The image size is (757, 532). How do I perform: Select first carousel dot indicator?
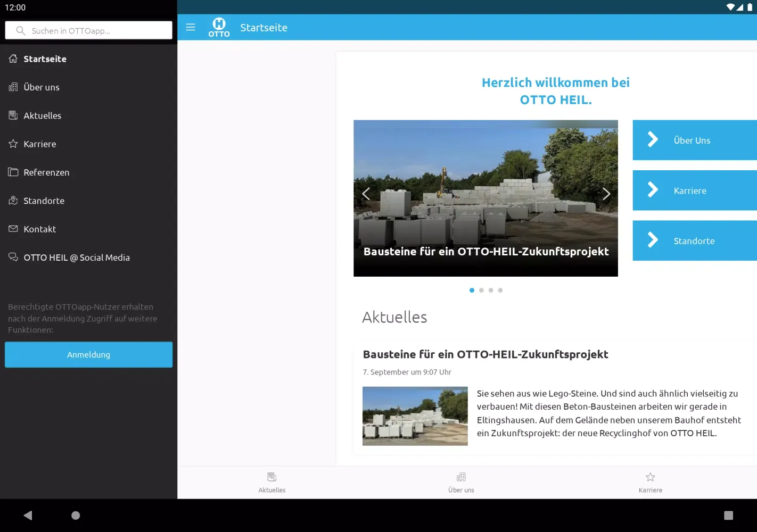tap(472, 290)
